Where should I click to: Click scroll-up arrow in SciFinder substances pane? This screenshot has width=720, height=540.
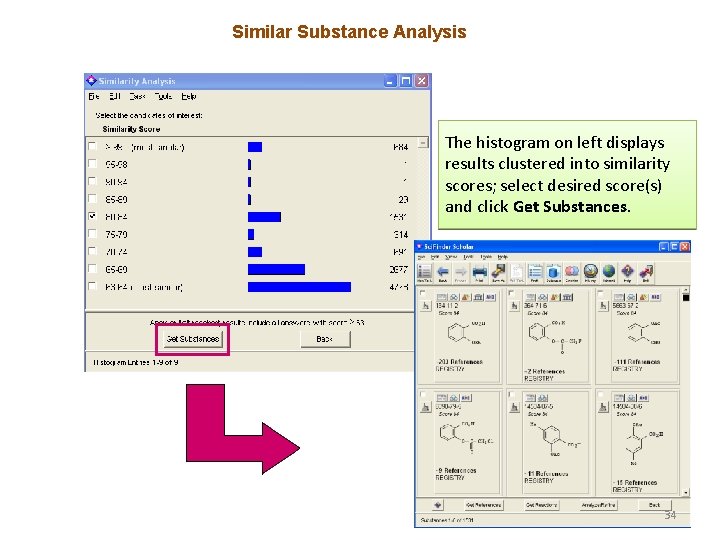pos(686,290)
